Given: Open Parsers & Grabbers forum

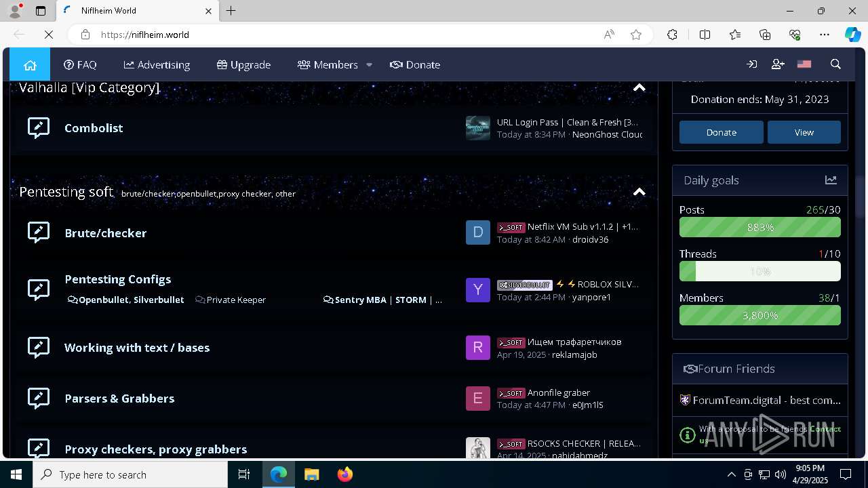Looking at the screenshot, I should click(x=119, y=398).
